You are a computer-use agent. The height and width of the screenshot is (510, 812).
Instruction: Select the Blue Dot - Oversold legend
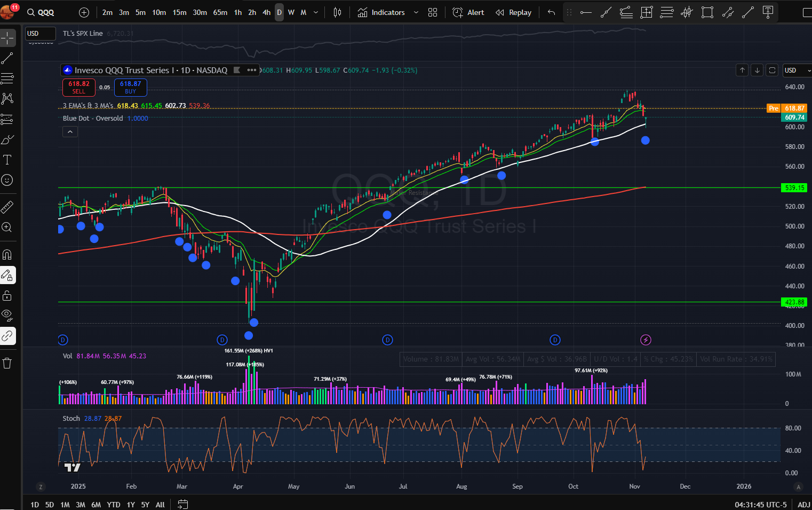coord(93,118)
